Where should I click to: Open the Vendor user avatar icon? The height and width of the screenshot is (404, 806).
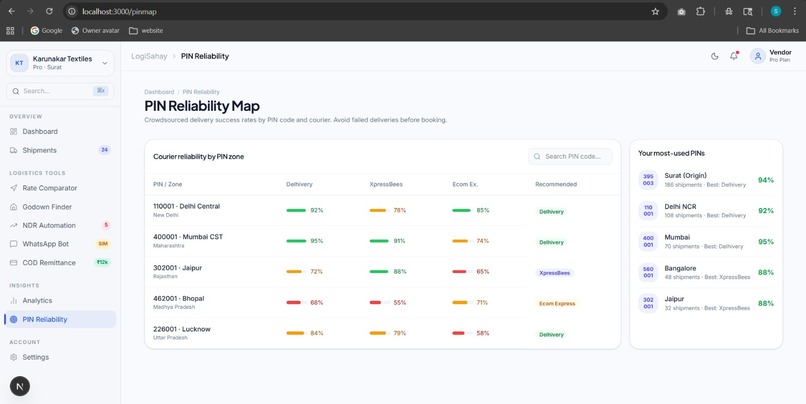point(757,56)
